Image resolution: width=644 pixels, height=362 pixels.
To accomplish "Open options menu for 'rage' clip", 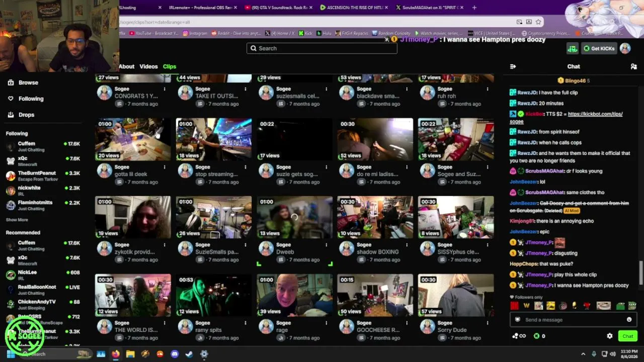I will (x=326, y=323).
